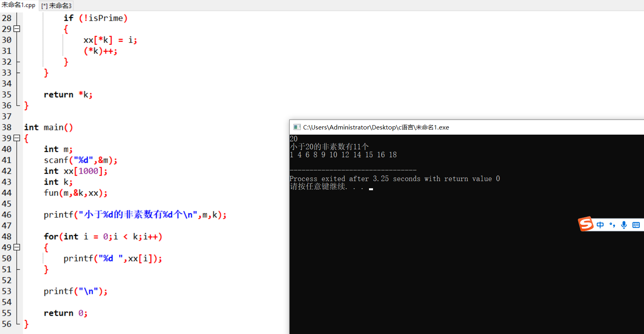Toggle punctuation mode in Sogou toolbar

tap(612, 225)
